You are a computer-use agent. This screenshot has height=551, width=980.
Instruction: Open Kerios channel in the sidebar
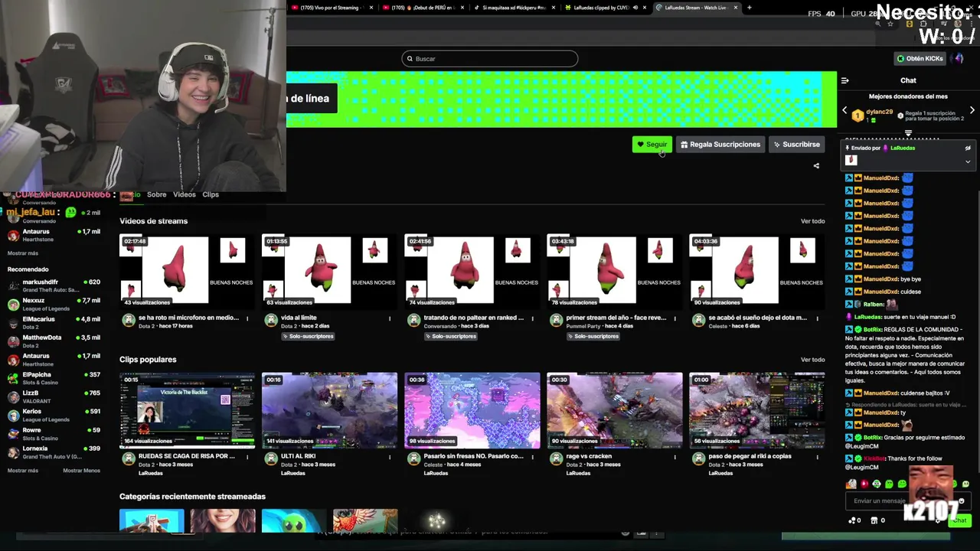point(54,415)
